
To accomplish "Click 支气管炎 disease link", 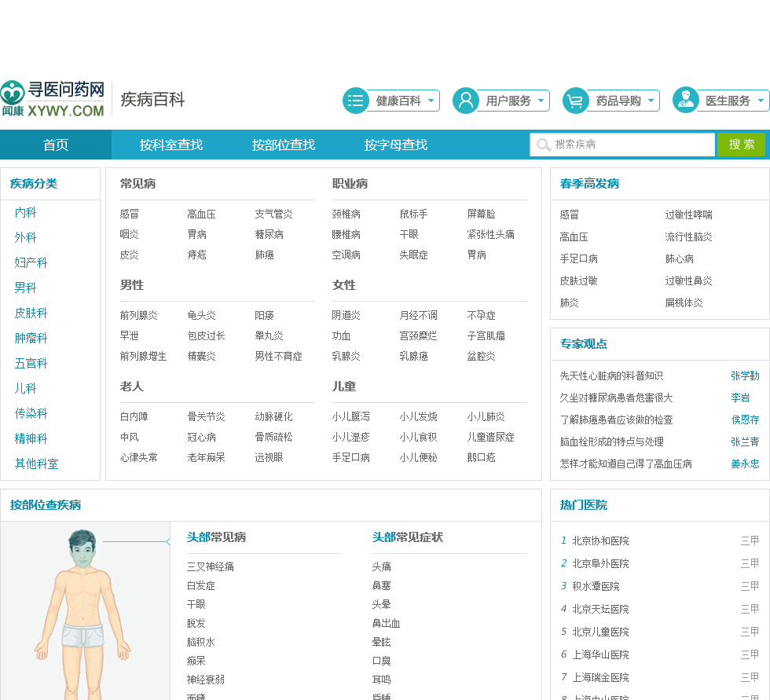I will 273,214.
